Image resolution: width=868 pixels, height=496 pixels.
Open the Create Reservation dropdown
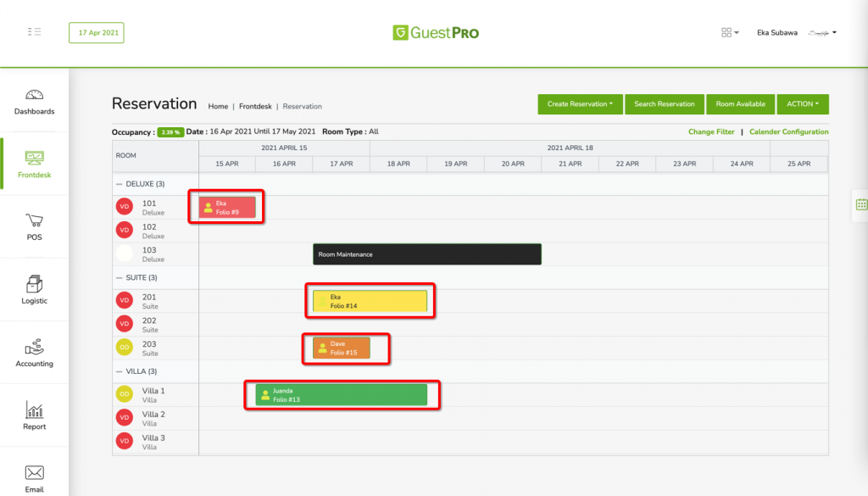pyautogui.click(x=580, y=103)
